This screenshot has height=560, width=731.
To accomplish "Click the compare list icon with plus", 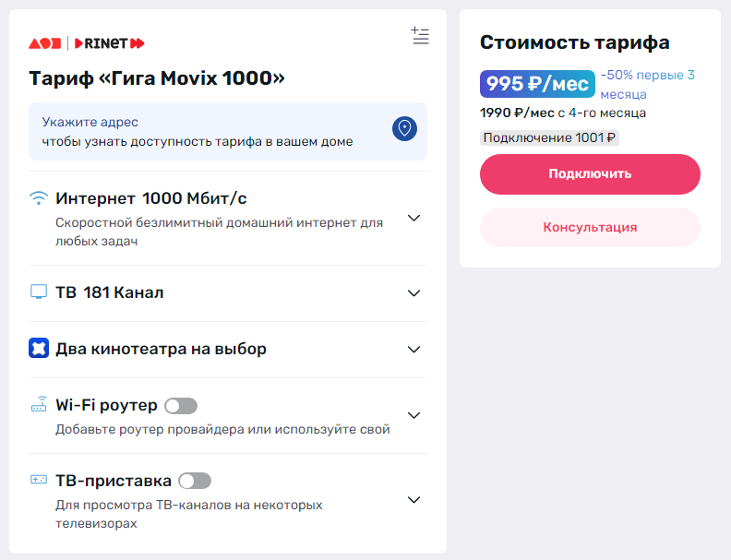I will 420,36.
